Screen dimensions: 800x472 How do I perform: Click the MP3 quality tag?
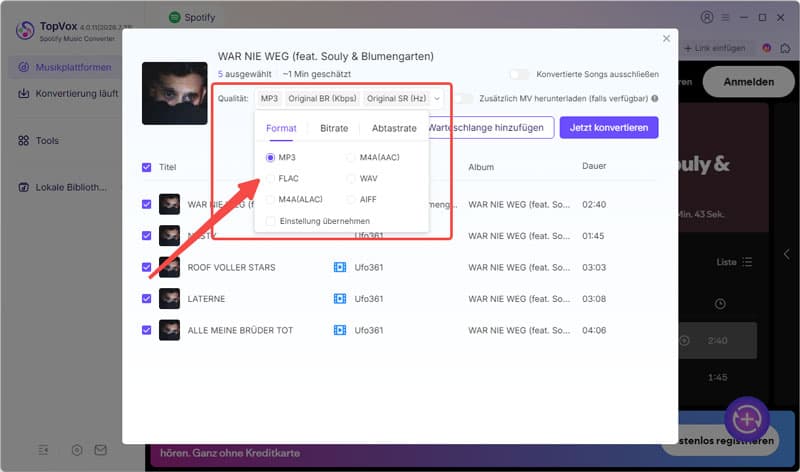[269, 98]
